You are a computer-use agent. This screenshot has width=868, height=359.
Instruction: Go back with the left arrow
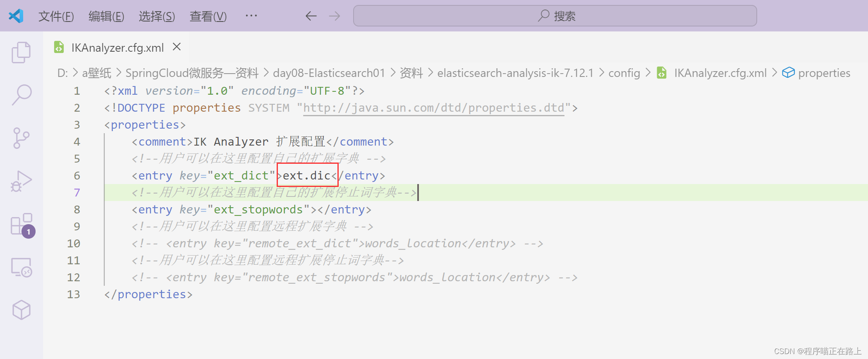[311, 16]
